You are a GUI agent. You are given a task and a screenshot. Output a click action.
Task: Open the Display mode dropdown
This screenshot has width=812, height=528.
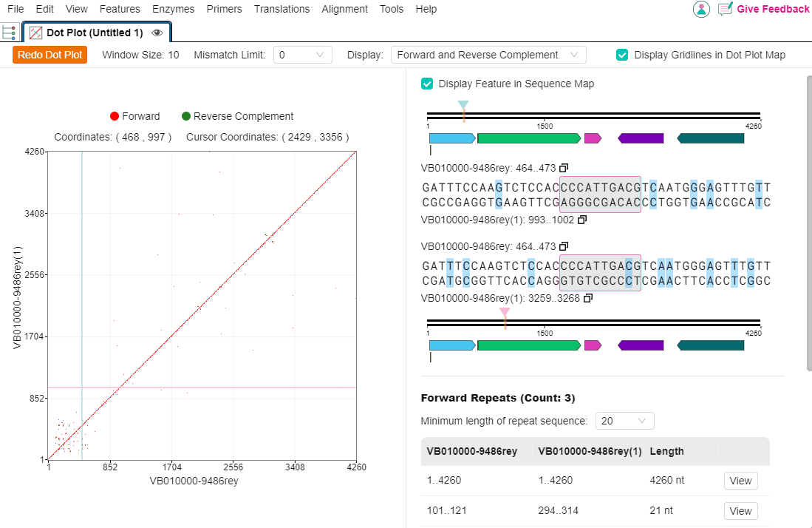488,55
